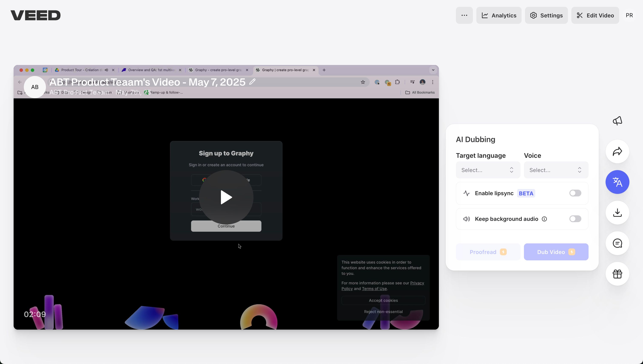Image resolution: width=643 pixels, height=364 pixels.
Task: Click the AB author avatar on the video
Action: (35, 87)
